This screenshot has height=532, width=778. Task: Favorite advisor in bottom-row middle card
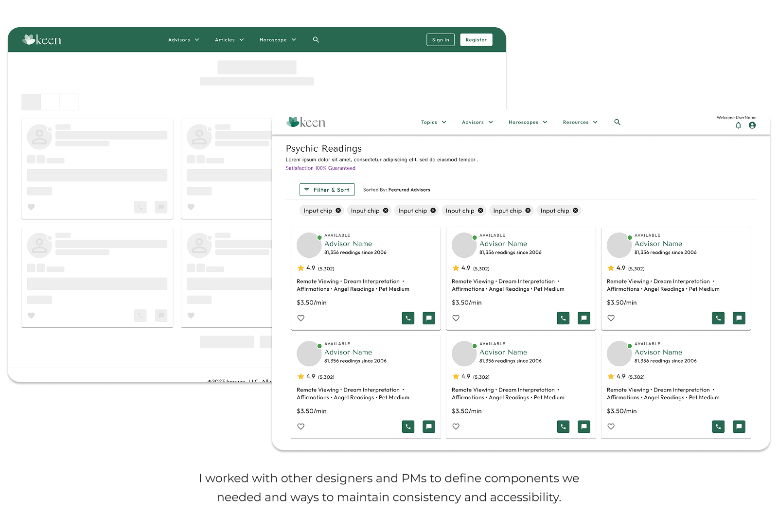(x=456, y=426)
